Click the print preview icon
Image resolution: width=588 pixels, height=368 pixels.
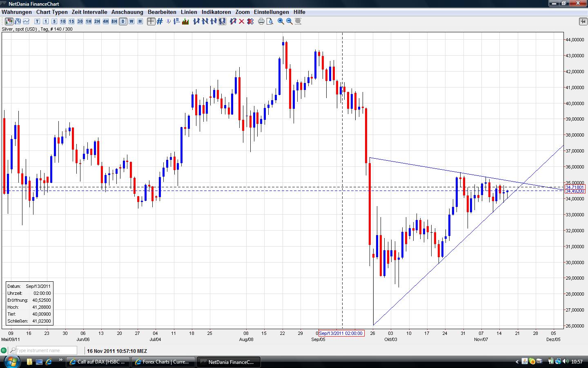pyautogui.click(x=270, y=21)
